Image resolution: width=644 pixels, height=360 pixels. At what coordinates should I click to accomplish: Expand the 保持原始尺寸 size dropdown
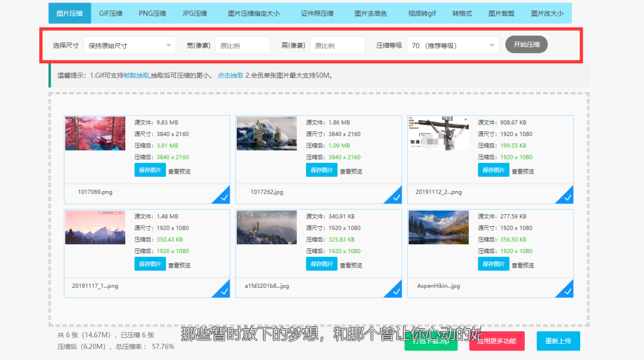[x=130, y=45]
